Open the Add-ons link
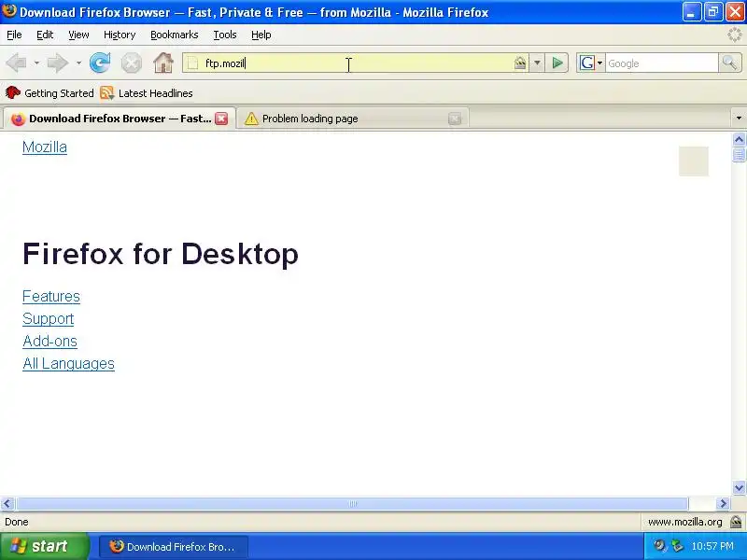This screenshot has height=560, width=747. pyautogui.click(x=49, y=341)
